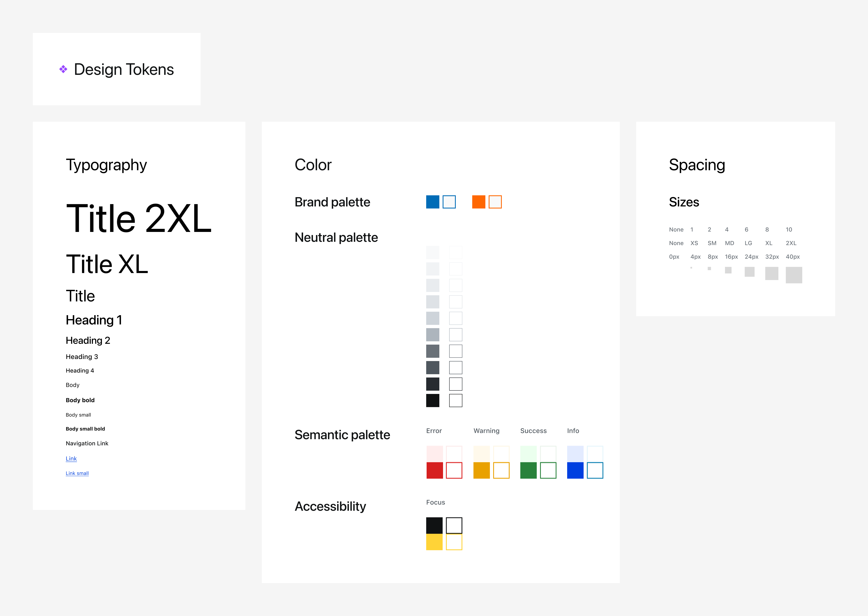The image size is (868, 616).
Task: Open the underlined Link sample
Action: point(71,459)
